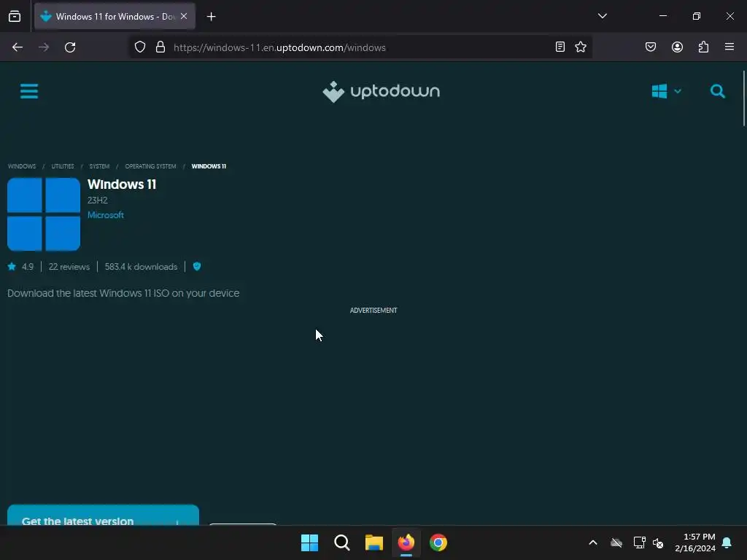The width and height of the screenshot is (747, 560).
Task: Open the UTILITIES breadcrumb link
Action: click(63, 166)
